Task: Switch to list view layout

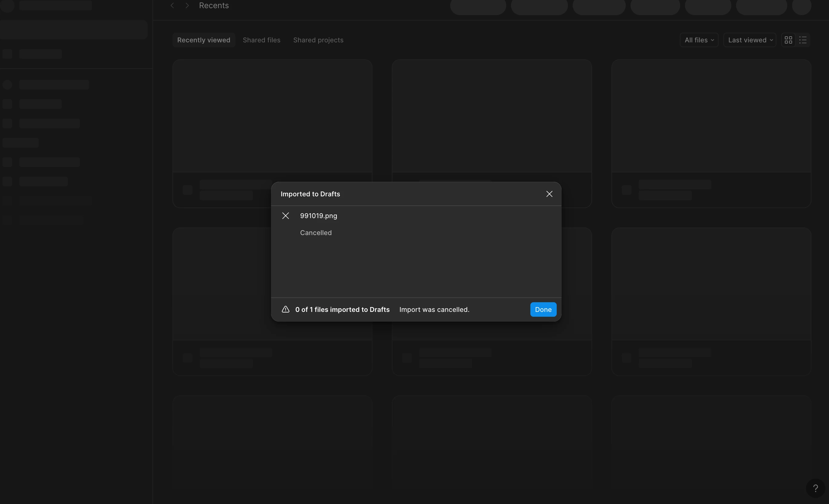Action: click(x=803, y=40)
